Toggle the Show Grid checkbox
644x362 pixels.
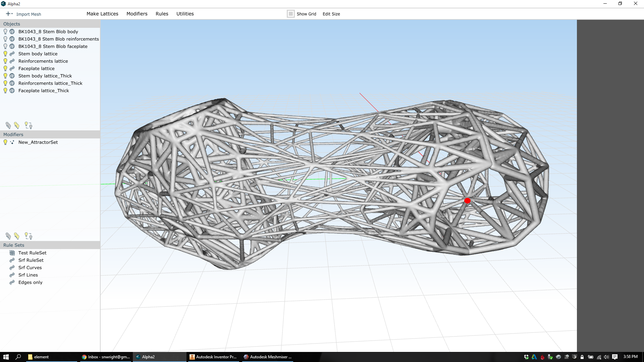point(291,14)
